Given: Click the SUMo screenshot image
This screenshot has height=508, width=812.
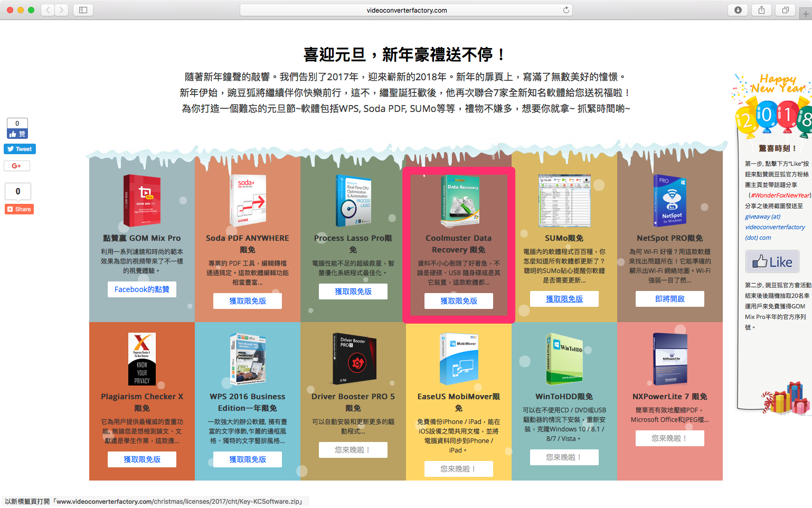Looking at the screenshot, I should tap(564, 201).
